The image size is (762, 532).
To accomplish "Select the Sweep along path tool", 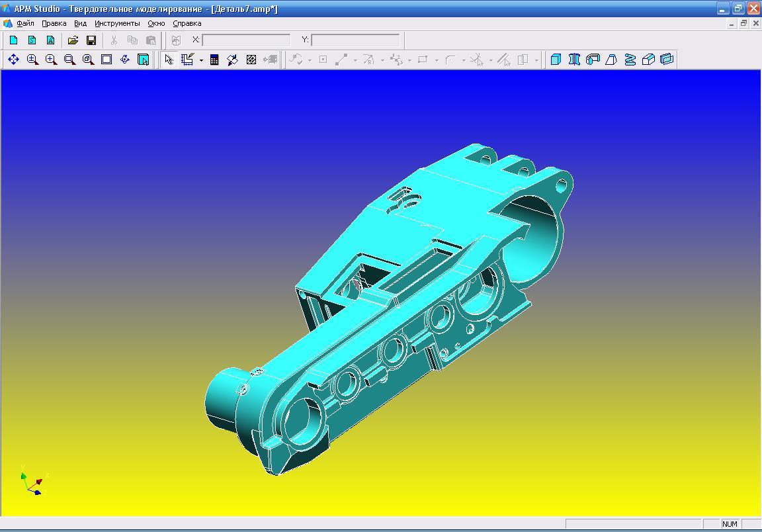I will pos(593,60).
